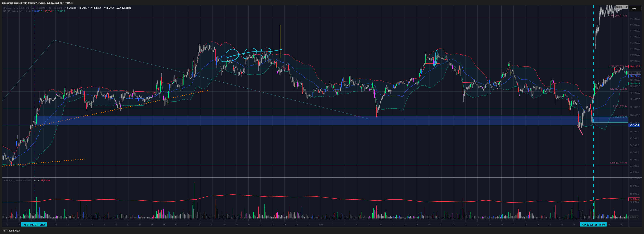Click the tall red volume spike near May 21
Image resolution: width=644 pixels, height=234 pixels.
[194, 200]
